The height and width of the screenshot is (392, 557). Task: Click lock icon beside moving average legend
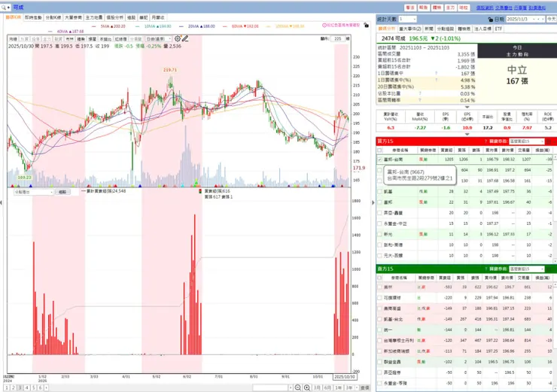click(x=367, y=26)
